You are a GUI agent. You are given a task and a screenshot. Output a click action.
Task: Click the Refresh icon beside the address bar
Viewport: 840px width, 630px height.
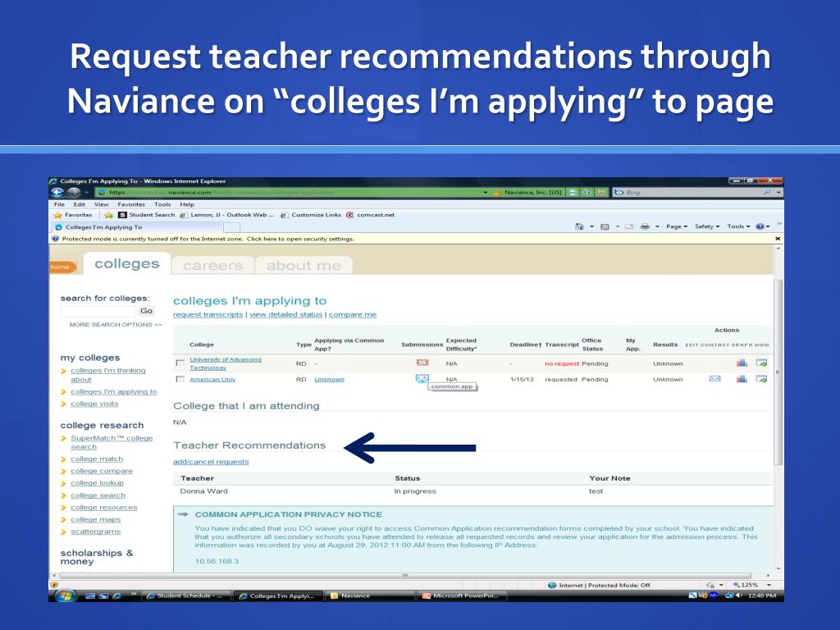click(x=587, y=192)
